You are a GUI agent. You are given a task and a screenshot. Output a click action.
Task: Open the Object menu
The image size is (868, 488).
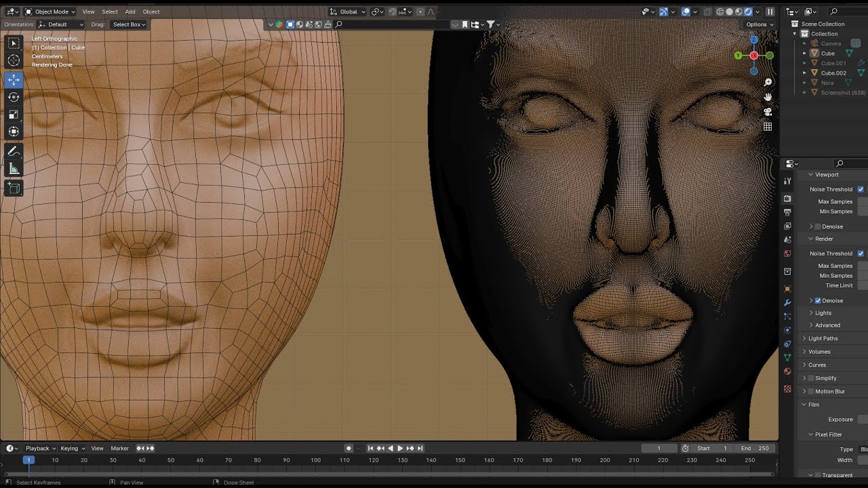[x=151, y=12]
